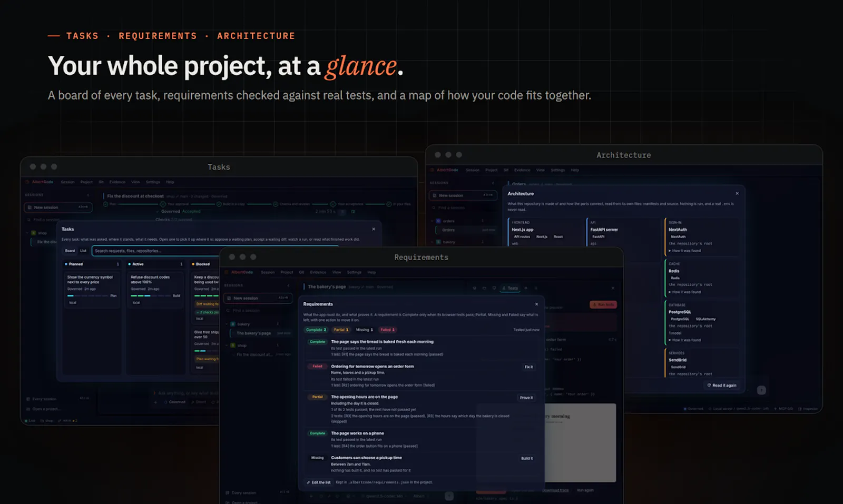Click Build it for the pickup time requirement

(x=527, y=458)
